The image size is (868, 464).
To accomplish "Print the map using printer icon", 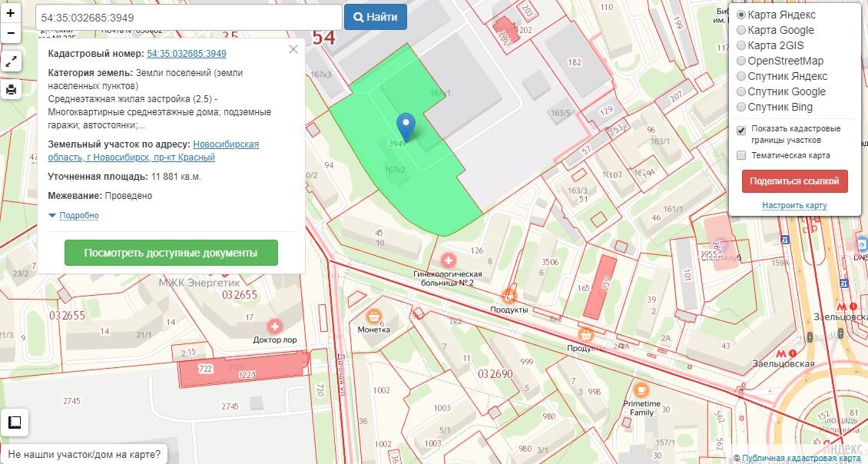I will (11, 89).
